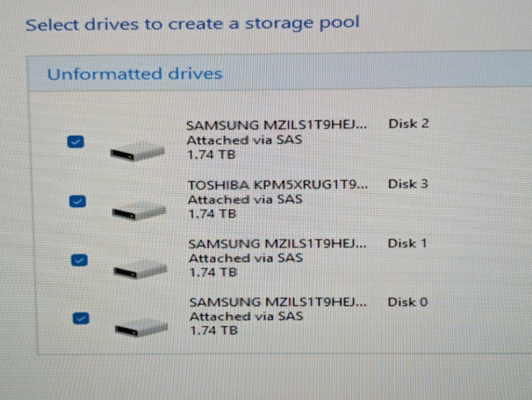
Task: Click the 1.74 TB size of Disk 0
Action: click(x=213, y=330)
